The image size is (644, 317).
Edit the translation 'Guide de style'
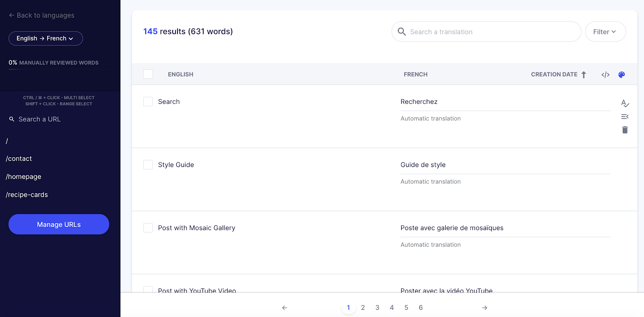506,165
